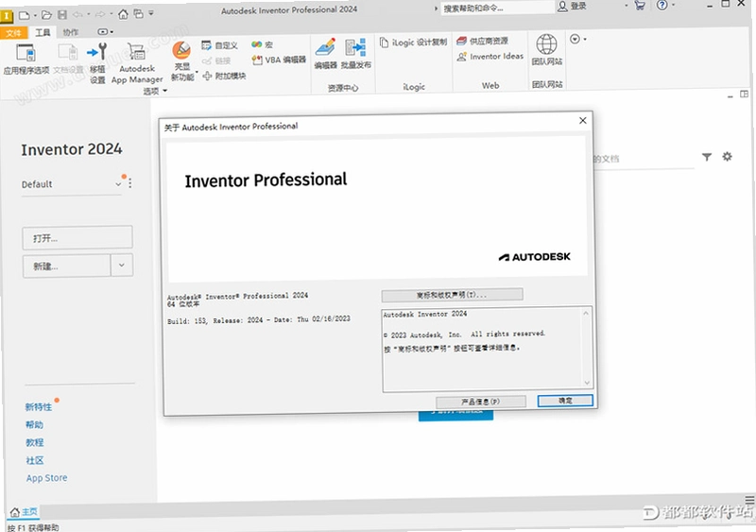Click the filter funnel icon in recent documents
This screenshot has width=756, height=532.
[706, 157]
